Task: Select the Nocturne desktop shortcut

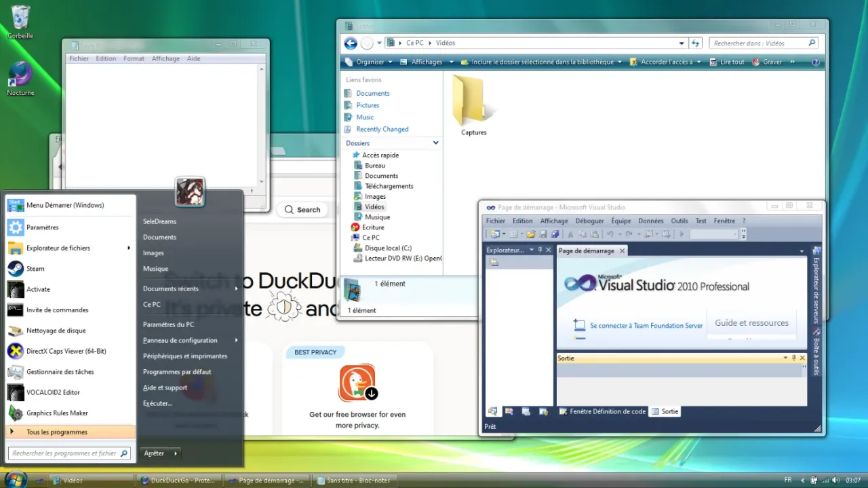Action: coord(20,78)
